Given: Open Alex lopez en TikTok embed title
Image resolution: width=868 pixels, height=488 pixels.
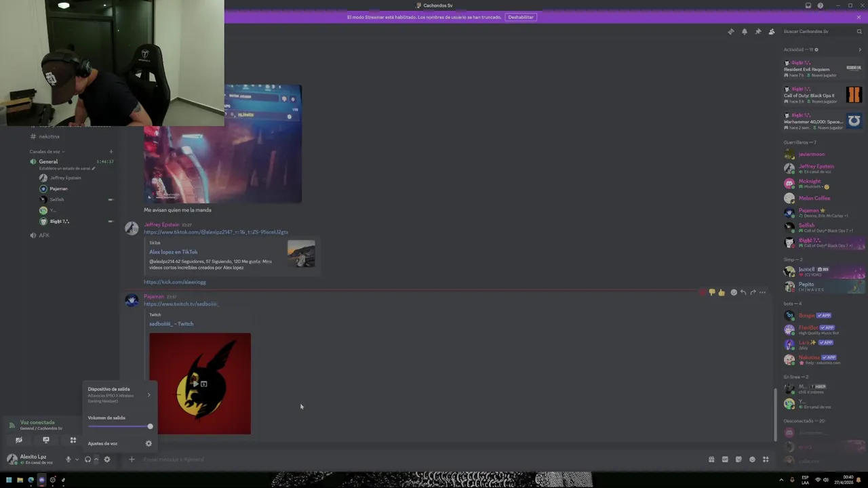Looking at the screenshot, I should (x=173, y=252).
